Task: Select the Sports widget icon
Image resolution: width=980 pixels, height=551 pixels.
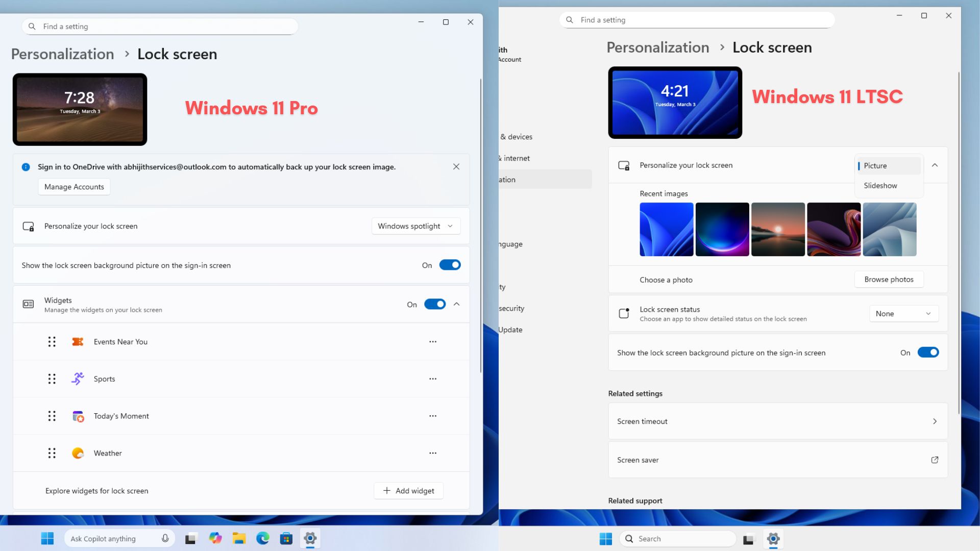Action: tap(78, 379)
